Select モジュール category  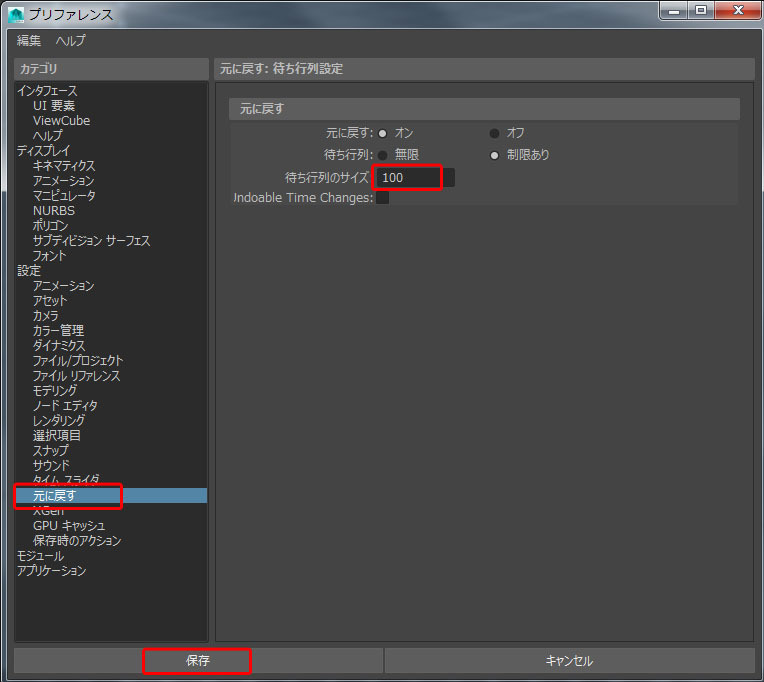pos(40,556)
